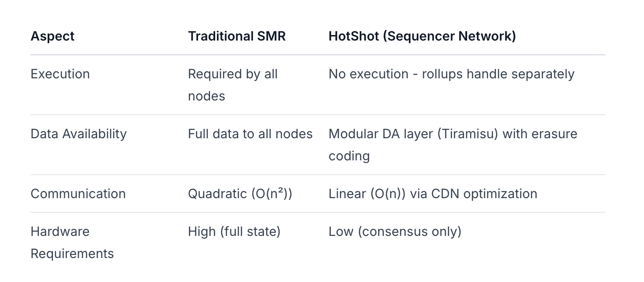
Task: Click the Hardware Requirements row label
Action: tap(72, 242)
